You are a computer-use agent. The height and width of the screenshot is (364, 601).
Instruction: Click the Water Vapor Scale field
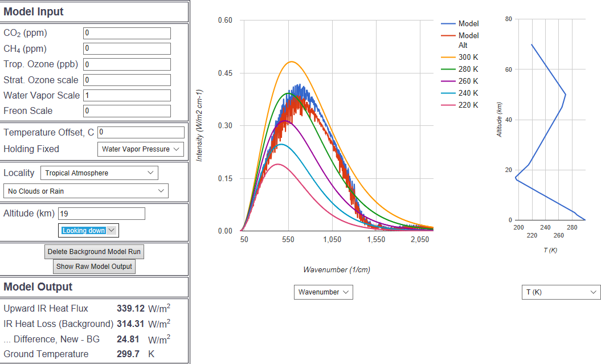point(126,95)
